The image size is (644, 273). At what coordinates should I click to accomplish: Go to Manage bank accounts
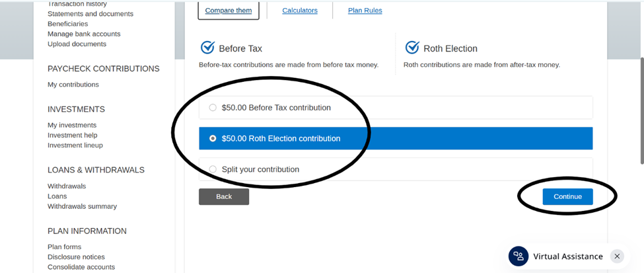[x=84, y=34]
